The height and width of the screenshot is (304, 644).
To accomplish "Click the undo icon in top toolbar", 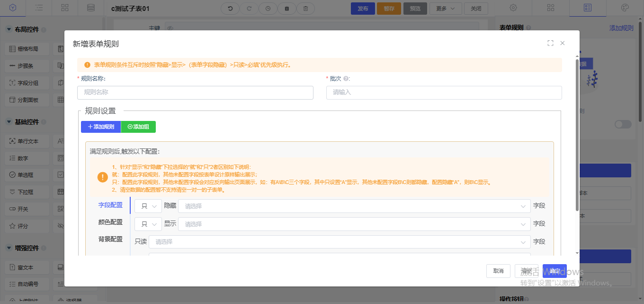I will pyautogui.click(x=231, y=9).
